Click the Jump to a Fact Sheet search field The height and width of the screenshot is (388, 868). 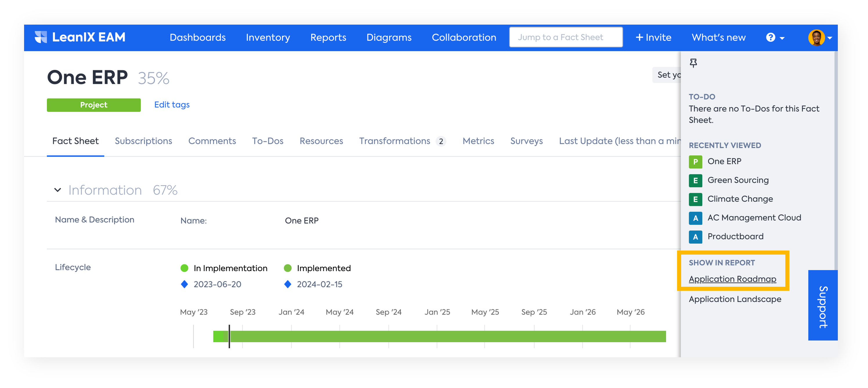(566, 37)
